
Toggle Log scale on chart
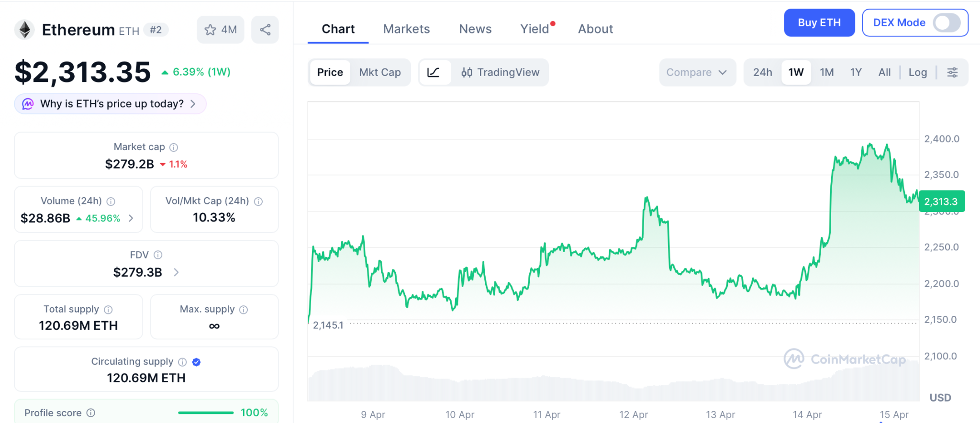coord(917,72)
